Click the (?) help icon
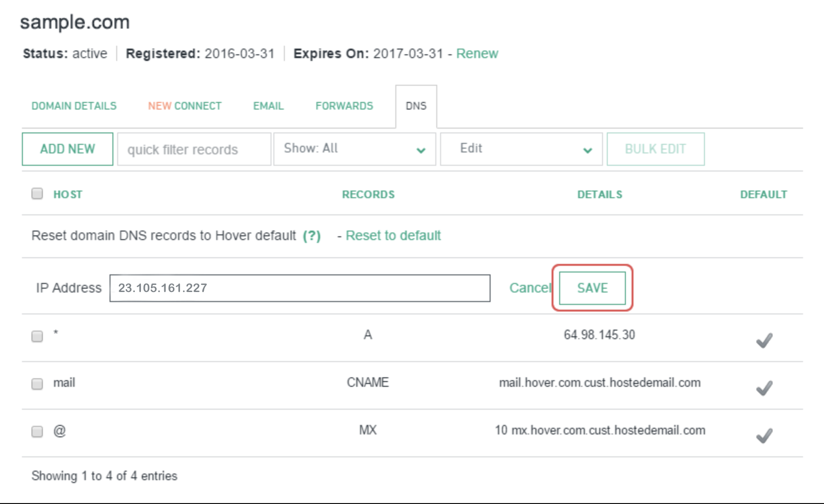Viewport: 824px width, 504px height. [312, 236]
